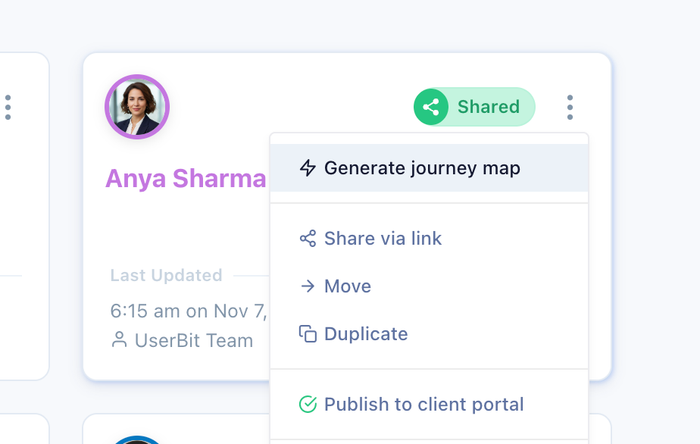Select the Move menu entry
The height and width of the screenshot is (444, 700).
[348, 287]
